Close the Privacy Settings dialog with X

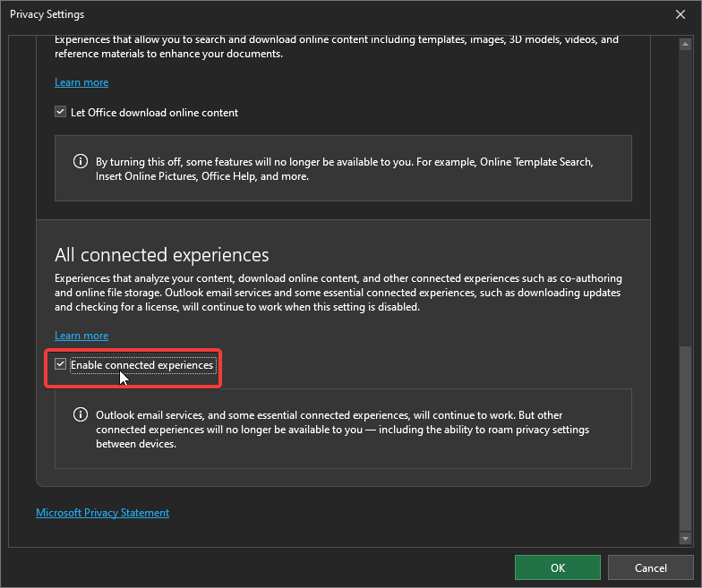681,14
